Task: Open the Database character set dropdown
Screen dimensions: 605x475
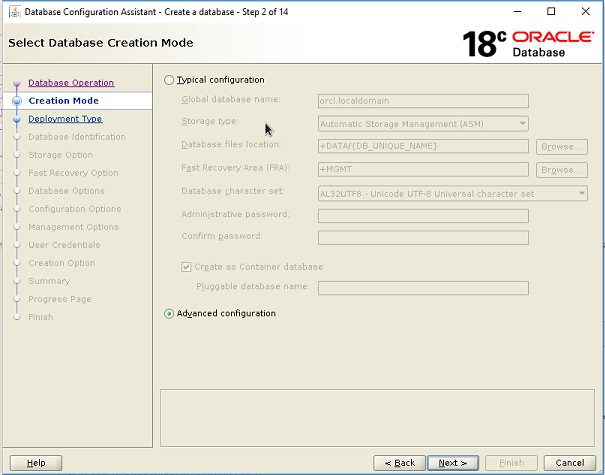Action: click(453, 194)
